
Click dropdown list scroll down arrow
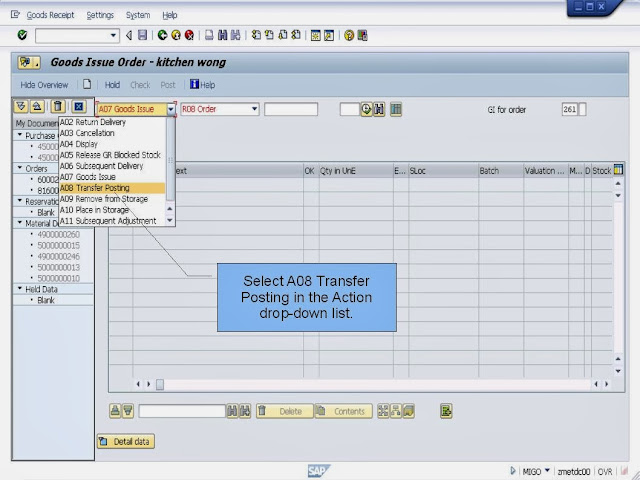pos(170,221)
